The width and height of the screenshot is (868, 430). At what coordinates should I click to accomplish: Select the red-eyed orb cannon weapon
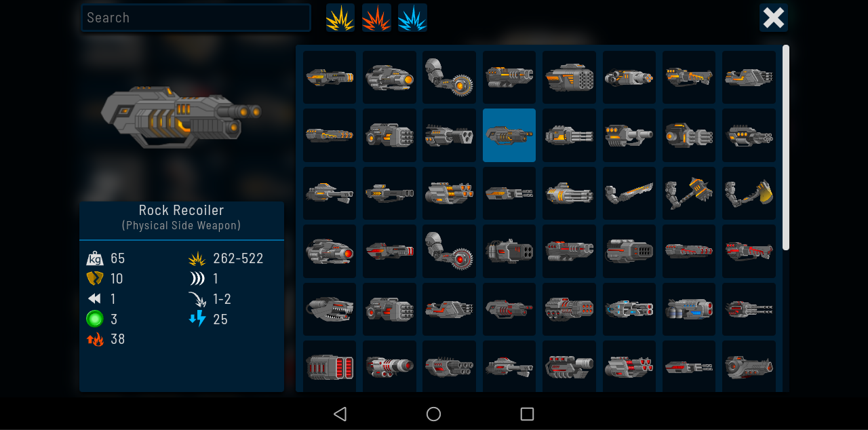pyautogui.click(x=330, y=251)
